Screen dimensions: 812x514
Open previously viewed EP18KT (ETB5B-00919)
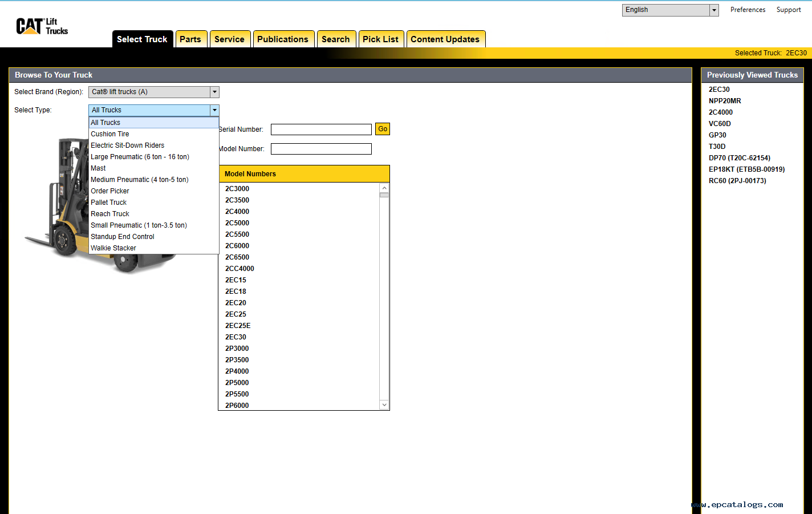click(x=747, y=169)
